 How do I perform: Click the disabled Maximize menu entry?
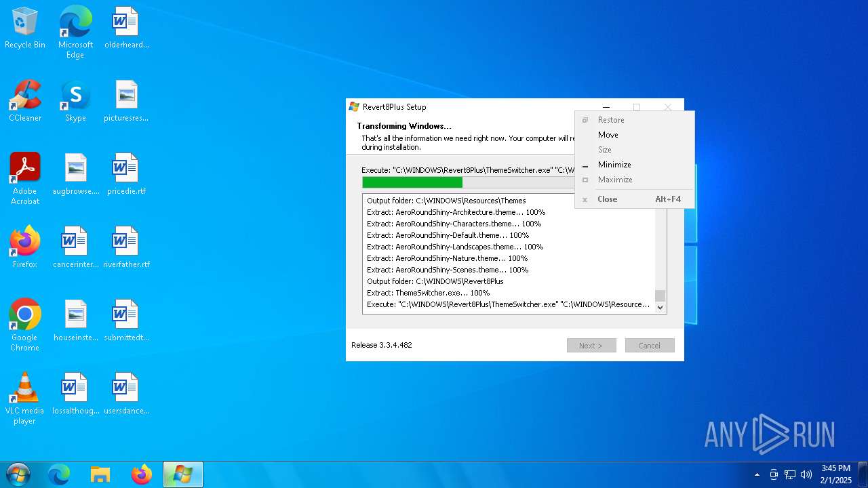(x=634, y=180)
